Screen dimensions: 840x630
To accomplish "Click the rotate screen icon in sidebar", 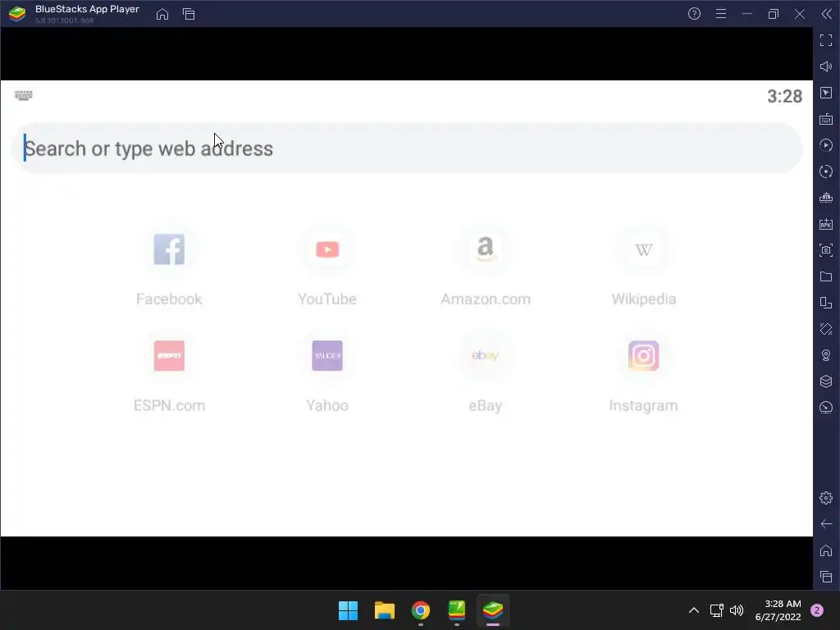I will [826, 303].
